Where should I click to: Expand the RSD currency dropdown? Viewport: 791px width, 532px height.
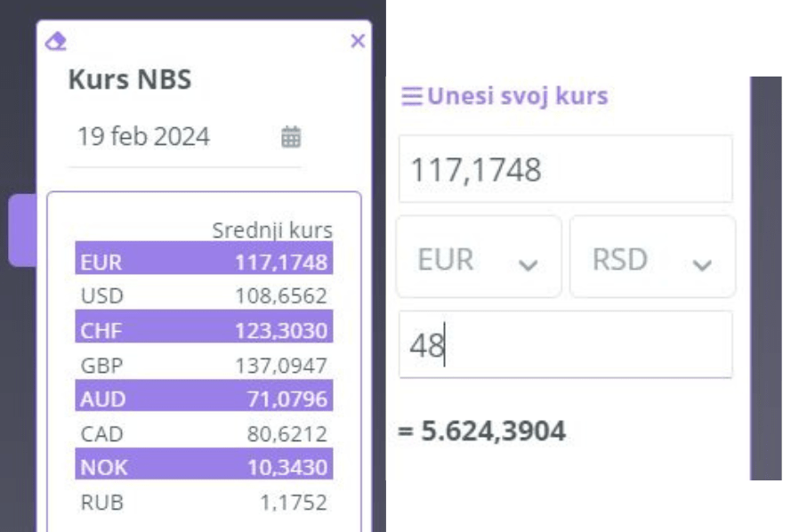(652, 257)
